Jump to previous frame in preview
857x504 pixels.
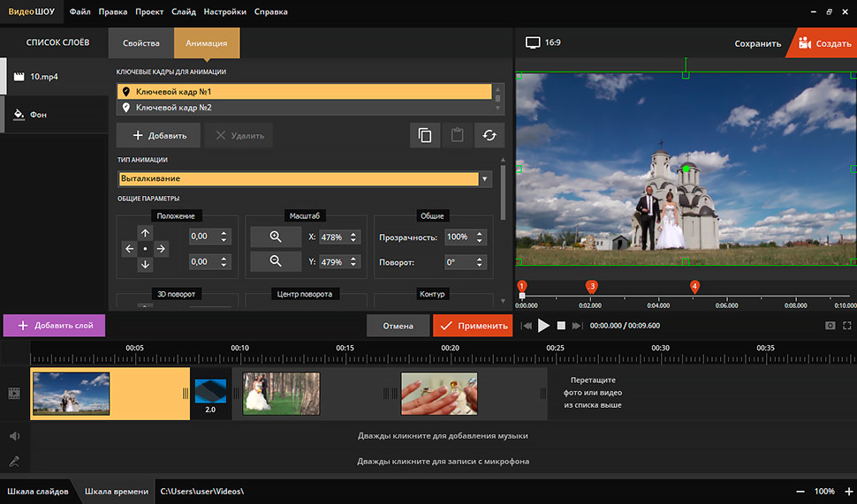[527, 326]
